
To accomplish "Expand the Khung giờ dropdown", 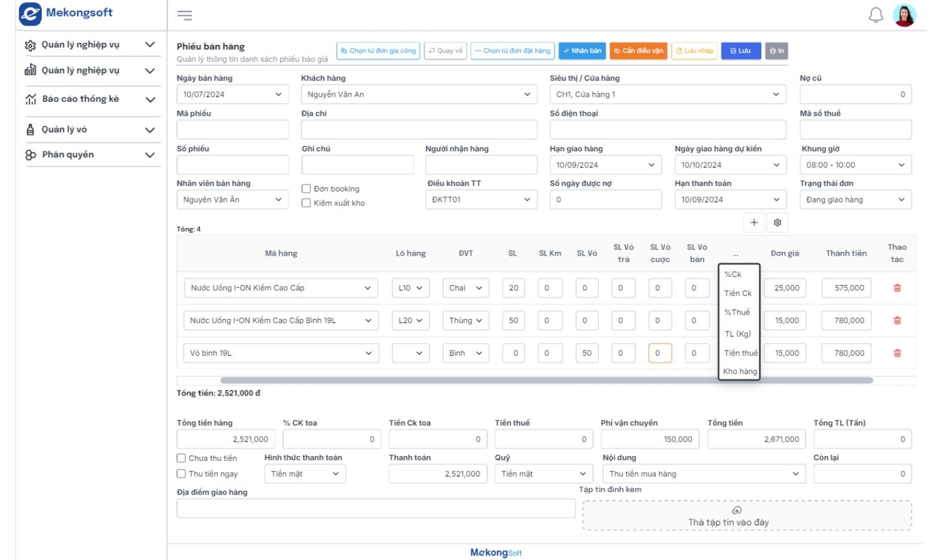I will pyautogui.click(x=855, y=165).
